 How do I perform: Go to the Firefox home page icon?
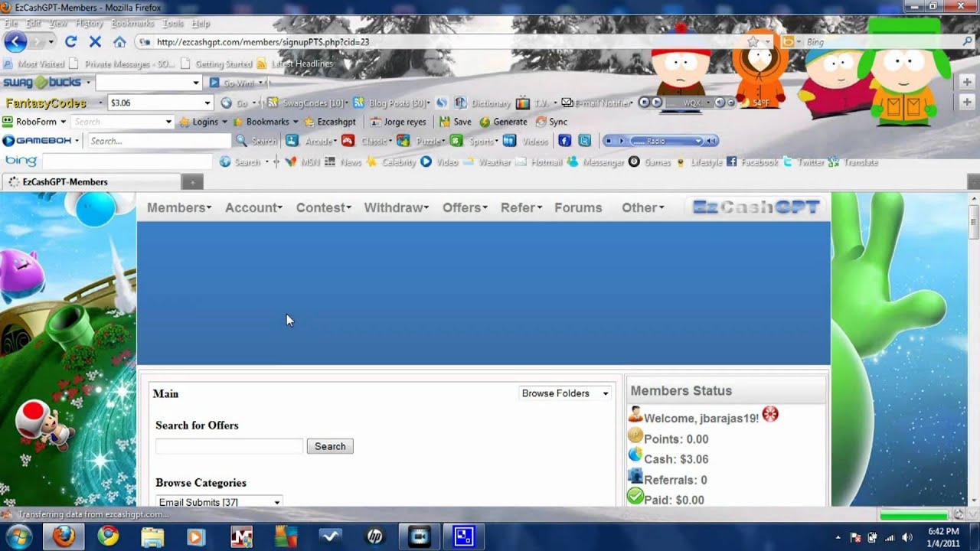click(x=119, y=42)
